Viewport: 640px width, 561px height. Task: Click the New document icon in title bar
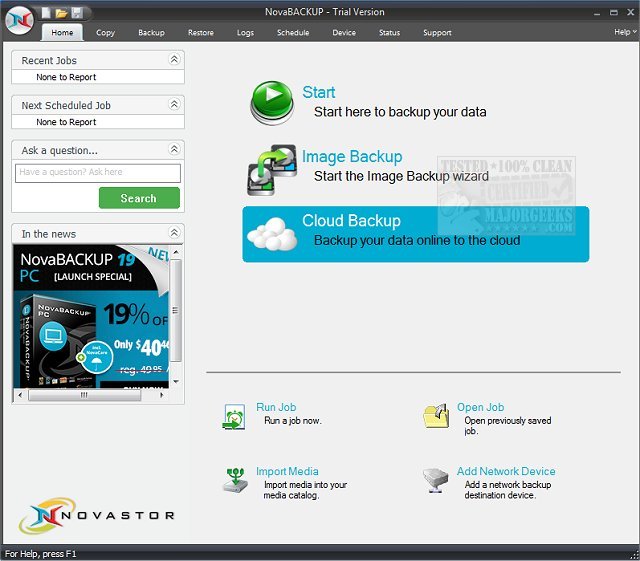[46, 13]
